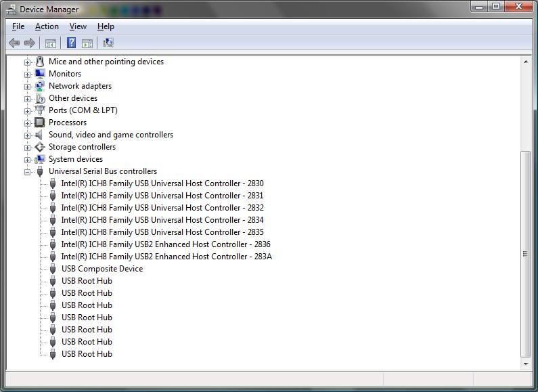
Task: Select Intel ICH8 USB2 Enhanced Host Controller - 2836
Action: click(x=166, y=244)
